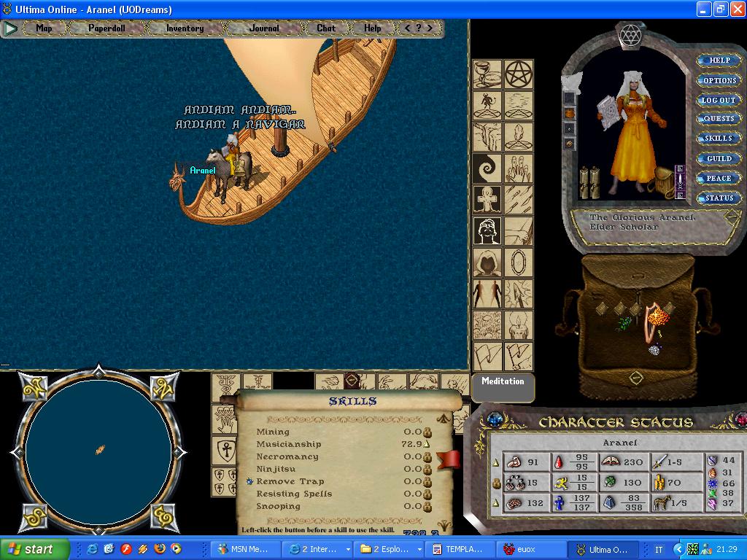Image resolution: width=747 pixels, height=560 pixels.
Task: Switch to euox taskbar item
Action: click(530, 549)
